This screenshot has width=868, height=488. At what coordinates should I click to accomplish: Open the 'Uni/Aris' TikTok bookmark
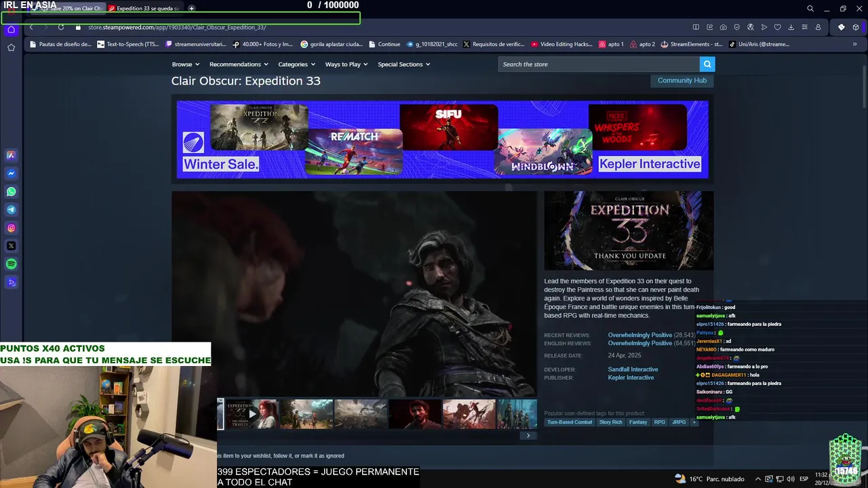pyautogui.click(x=759, y=44)
